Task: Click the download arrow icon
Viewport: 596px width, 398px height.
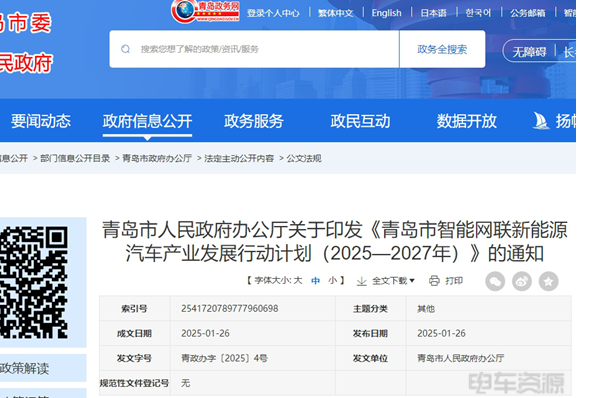Action: click(x=361, y=281)
